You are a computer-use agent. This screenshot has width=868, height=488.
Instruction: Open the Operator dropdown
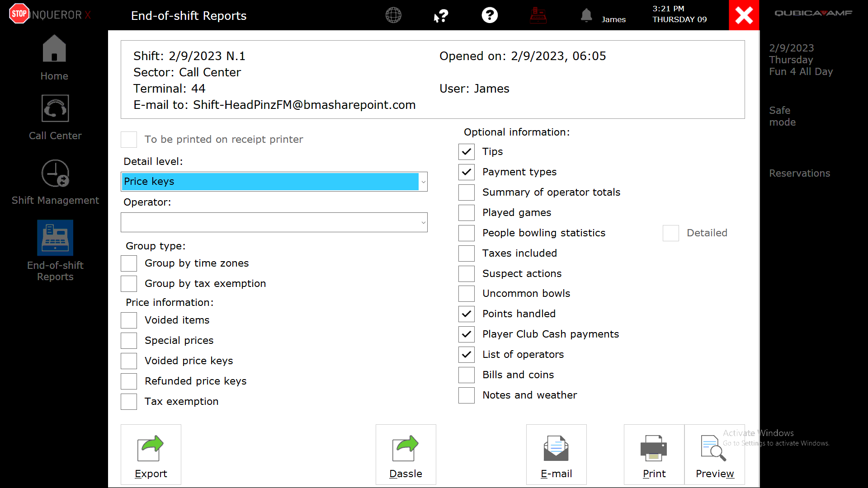(274, 222)
